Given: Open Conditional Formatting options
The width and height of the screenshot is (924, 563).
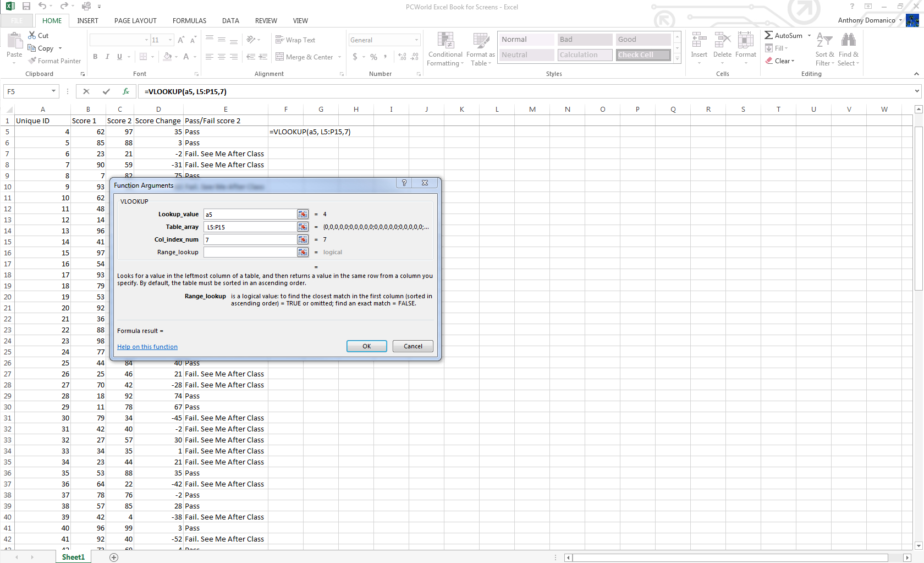Looking at the screenshot, I should 444,49.
